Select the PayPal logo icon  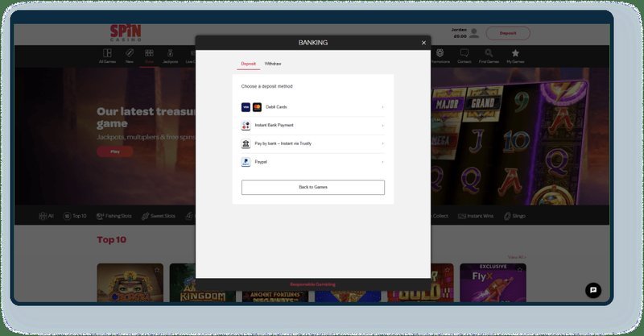click(246, 162)
